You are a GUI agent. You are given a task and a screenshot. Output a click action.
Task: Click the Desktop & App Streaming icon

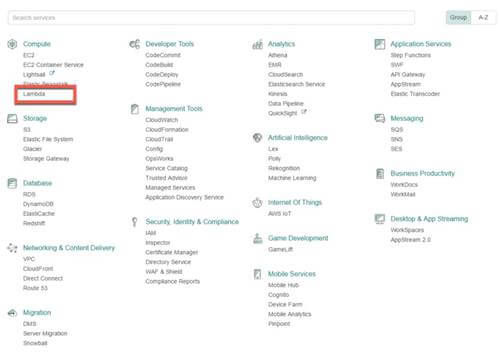click(x=380, y=219)
